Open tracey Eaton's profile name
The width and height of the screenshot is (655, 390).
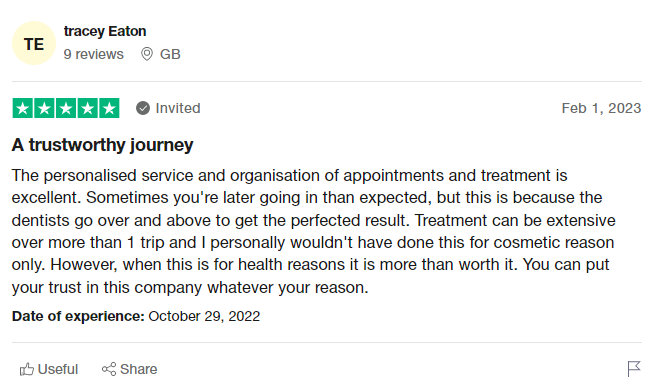tap(105, 31)
